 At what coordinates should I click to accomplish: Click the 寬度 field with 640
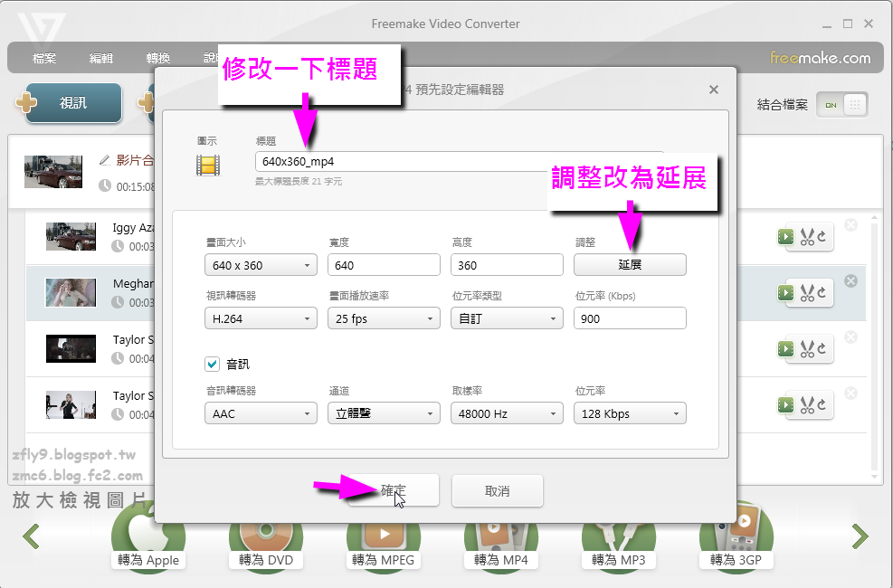click(x=384, y=265)
